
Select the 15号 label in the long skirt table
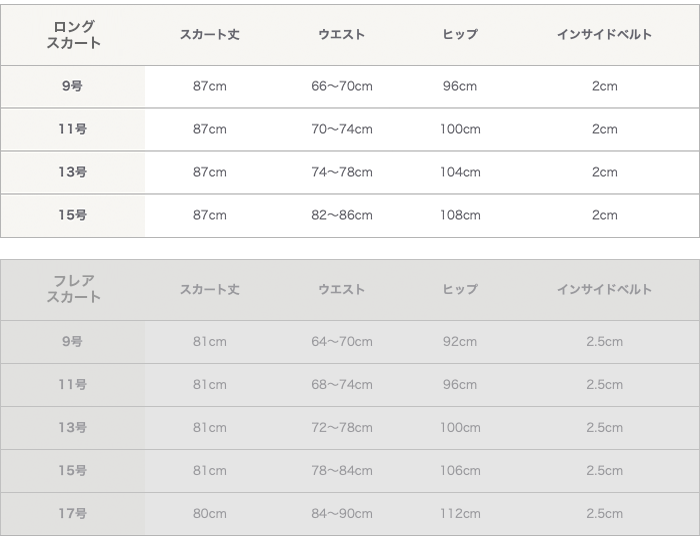(x=73, y=215)
